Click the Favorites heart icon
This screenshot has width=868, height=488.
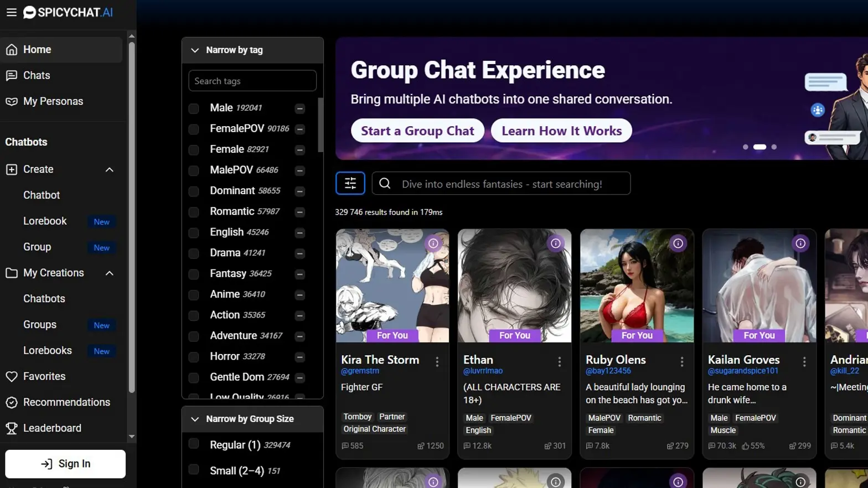coord(12,376)
